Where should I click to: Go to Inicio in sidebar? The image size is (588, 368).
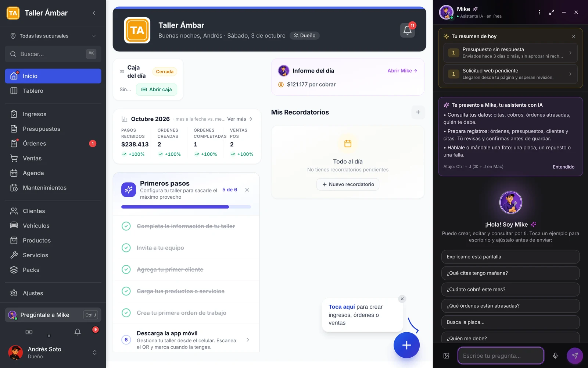(x=53, y=76)
